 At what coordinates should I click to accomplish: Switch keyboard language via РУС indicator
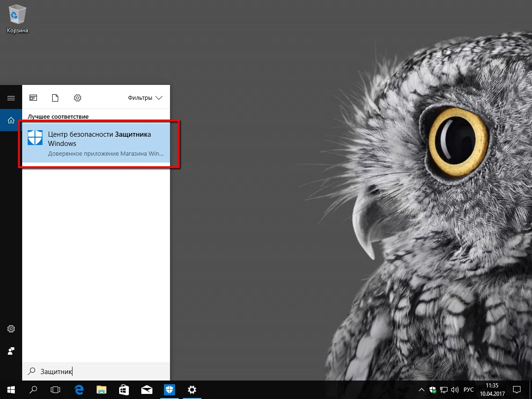click(x=468, y=389)
